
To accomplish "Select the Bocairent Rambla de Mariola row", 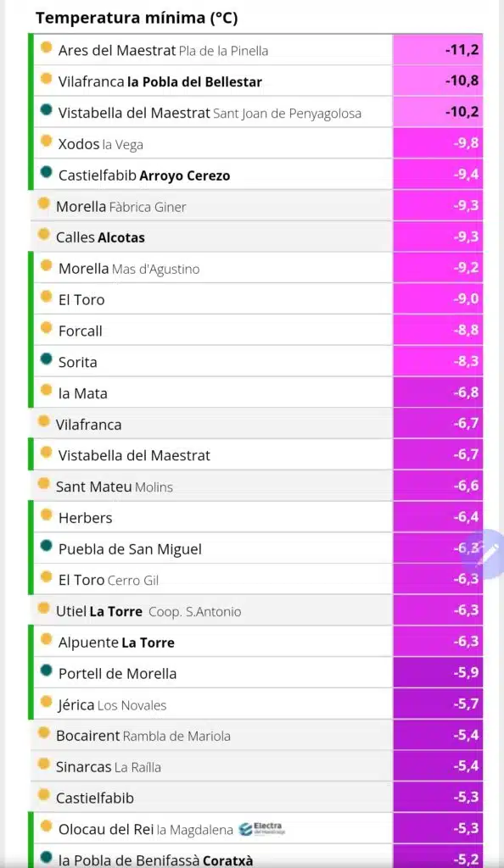I will click(x=256, y=735).
